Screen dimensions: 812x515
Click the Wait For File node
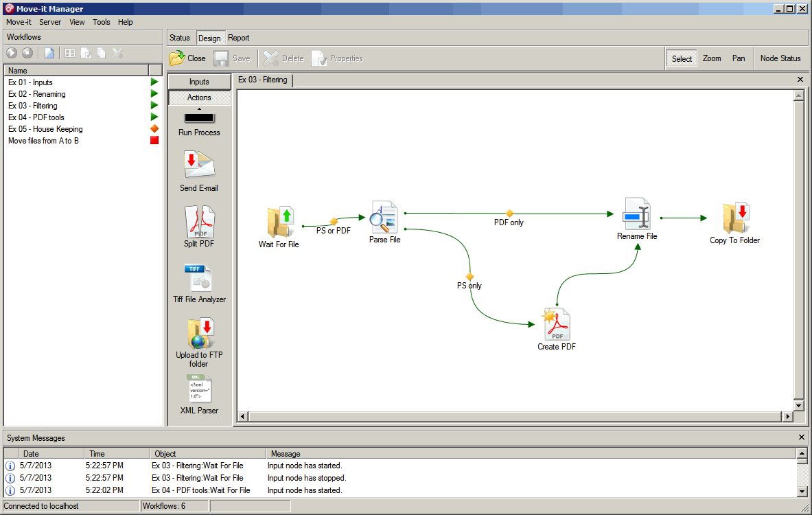pos(279,223)
